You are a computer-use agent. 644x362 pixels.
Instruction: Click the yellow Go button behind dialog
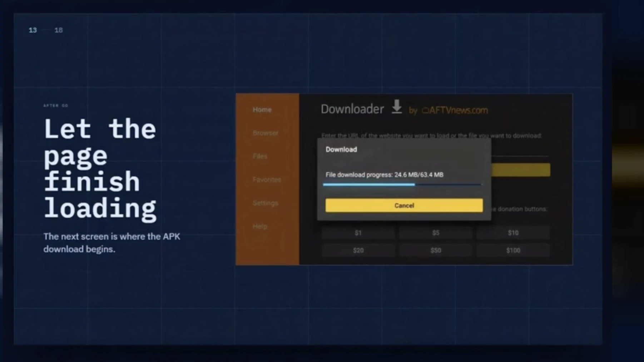coord(521,170)
